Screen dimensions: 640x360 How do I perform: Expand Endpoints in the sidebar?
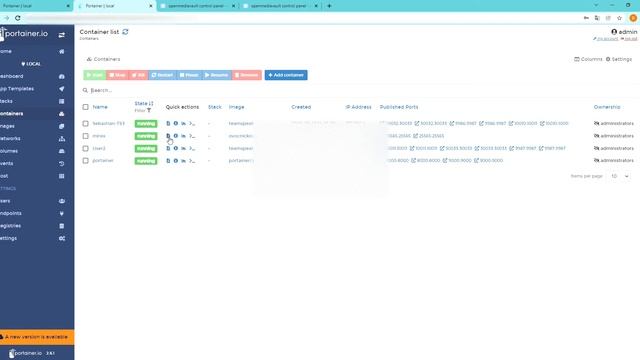33,213
